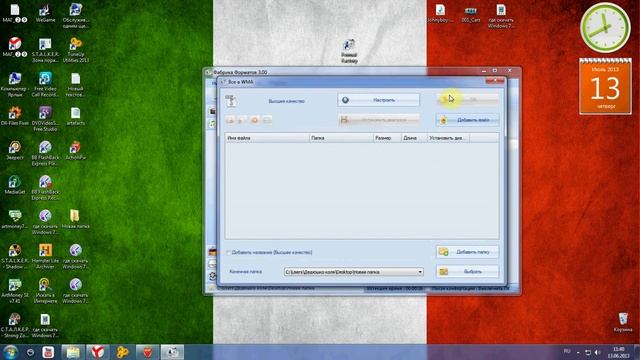Screen dimensions: 640x360
Task: Open the Новая папка folder on the desktop
Action: [x=76, y=219]
